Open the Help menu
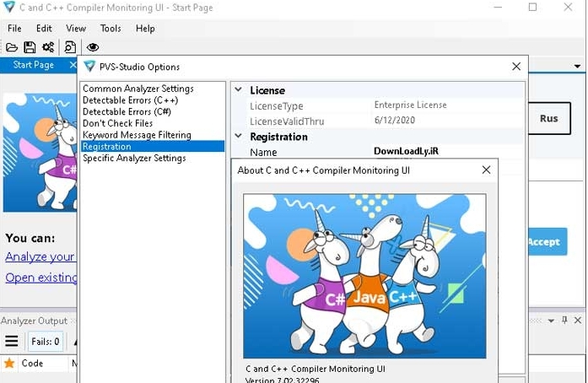The image size is (588, 383). click(x=145, y=29)
